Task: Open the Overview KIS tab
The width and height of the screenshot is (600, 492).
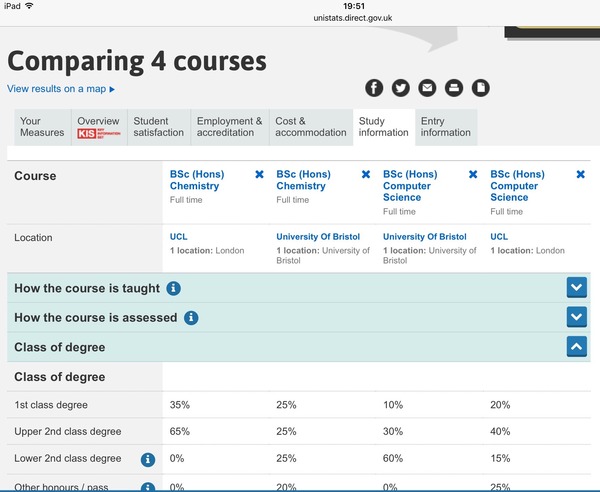Action: [99, 127]
